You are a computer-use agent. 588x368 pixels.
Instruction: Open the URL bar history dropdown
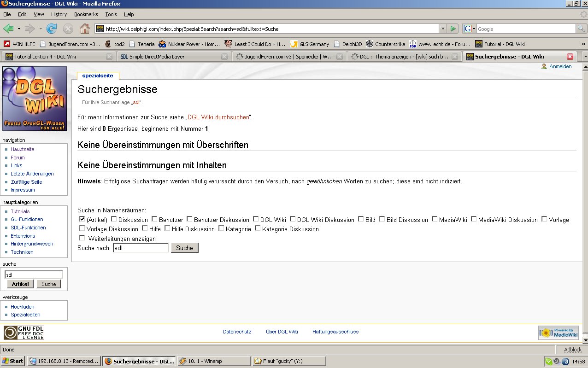(443, 29)
